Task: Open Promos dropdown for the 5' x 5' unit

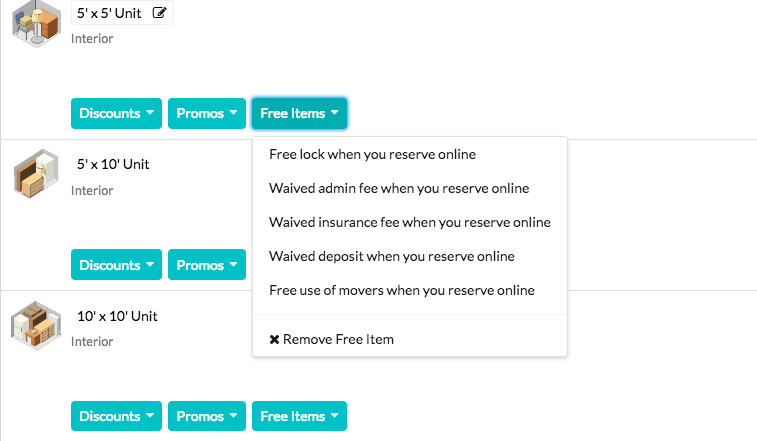Action: pos(207,114)
